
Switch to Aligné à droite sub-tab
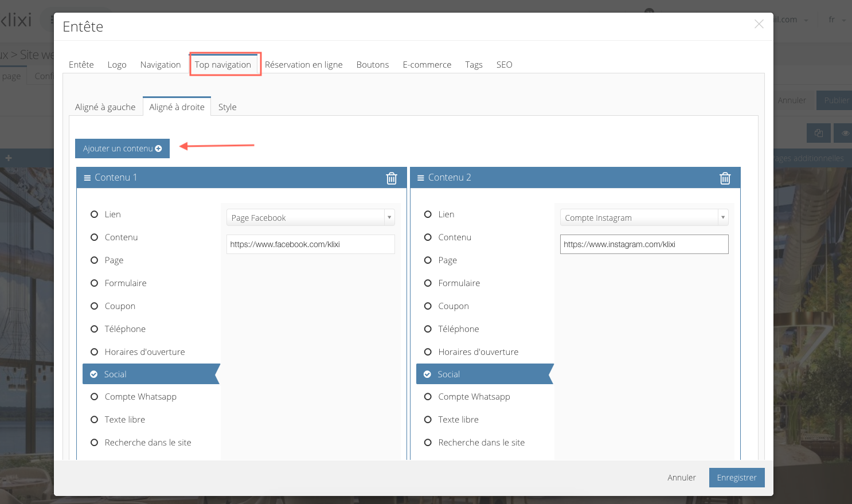(x=177, y=107)
